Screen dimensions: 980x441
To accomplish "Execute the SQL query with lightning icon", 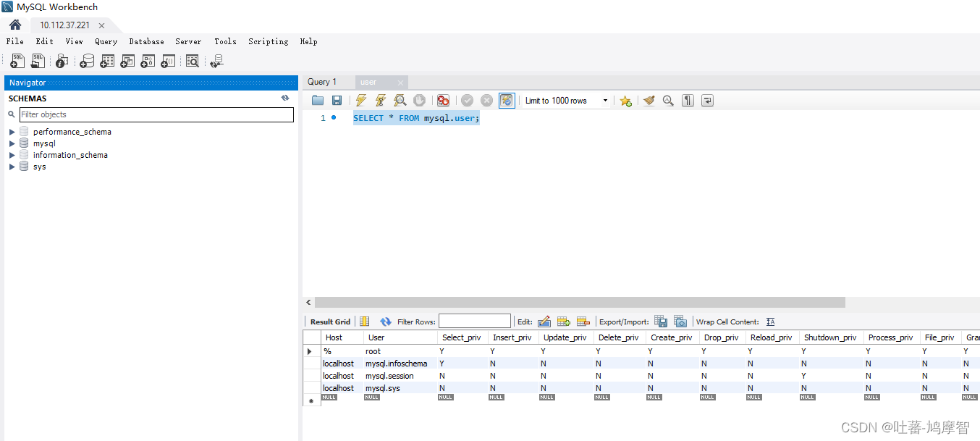I will click(360, 100).
